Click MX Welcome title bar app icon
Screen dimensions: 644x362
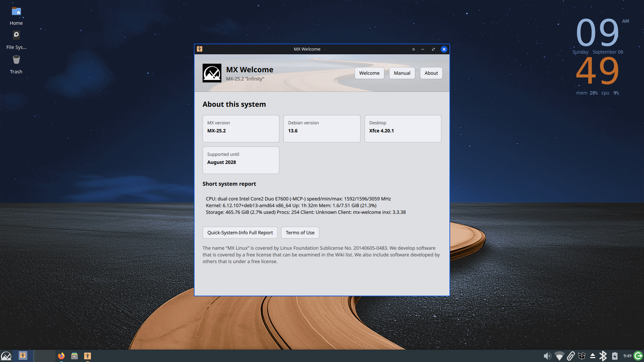click(x=200, y=49)
